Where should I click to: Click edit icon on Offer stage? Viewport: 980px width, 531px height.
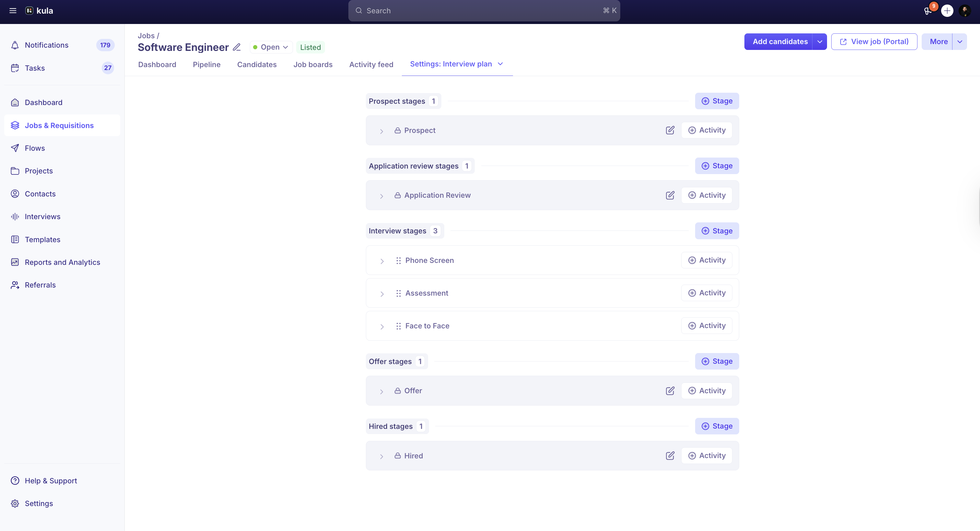pos(670,391)
